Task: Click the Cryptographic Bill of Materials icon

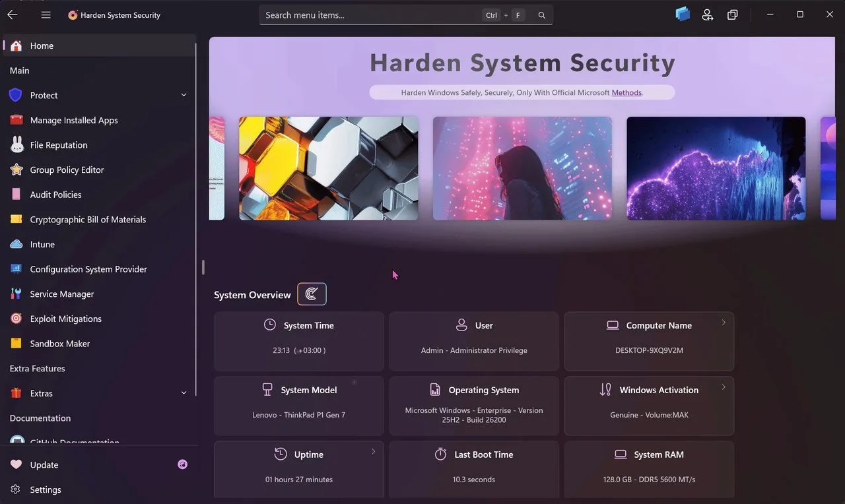Action: pos(16,219)
